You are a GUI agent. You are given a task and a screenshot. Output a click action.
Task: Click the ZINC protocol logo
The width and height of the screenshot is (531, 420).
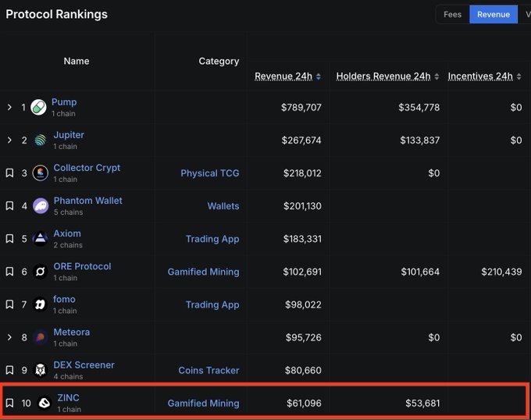click(44, 403)
